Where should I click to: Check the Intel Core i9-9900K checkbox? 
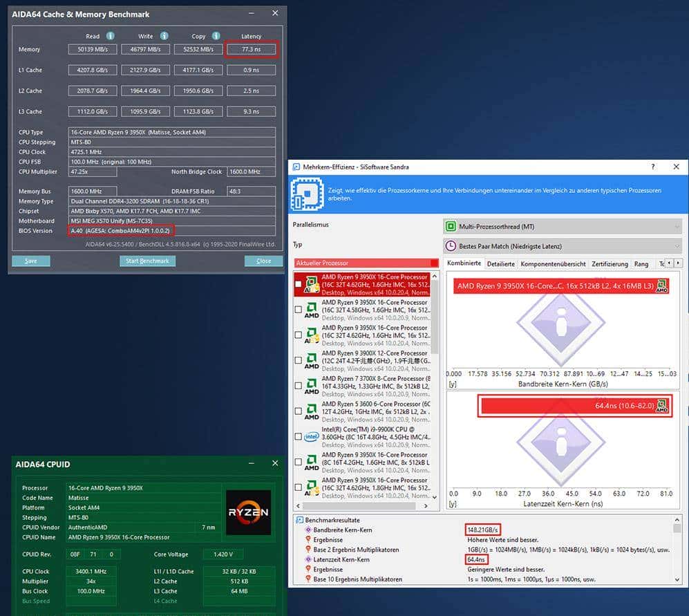click(x=298, y=436)
